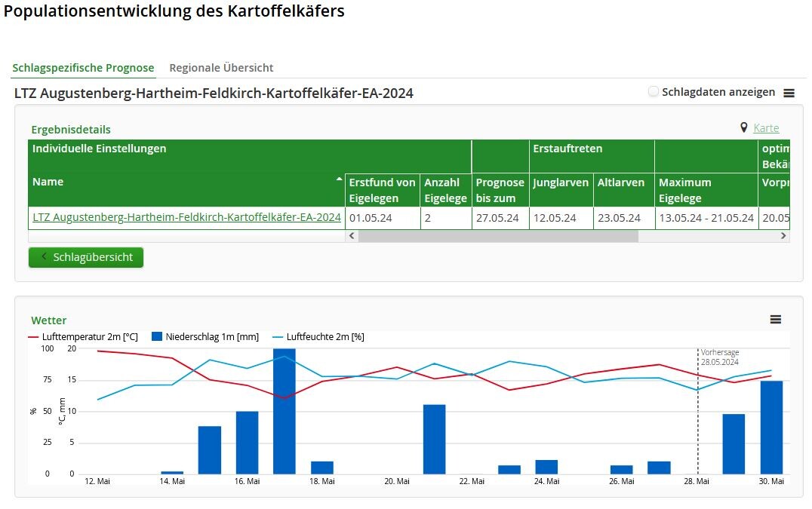Open the hamburger menu beside Schlagdaten anzeigen
The height and width of the screenshot is (509, 812).
pyautogui.click(x=789, y=93)
